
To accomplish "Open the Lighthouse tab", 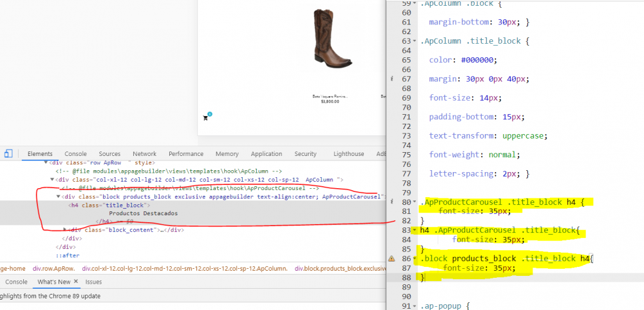I will (348, 154).
